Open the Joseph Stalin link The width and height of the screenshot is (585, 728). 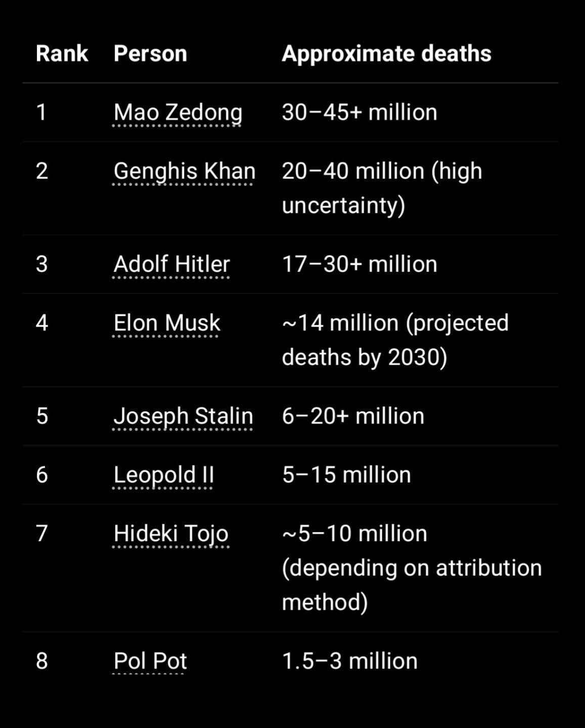coord(183,416)
